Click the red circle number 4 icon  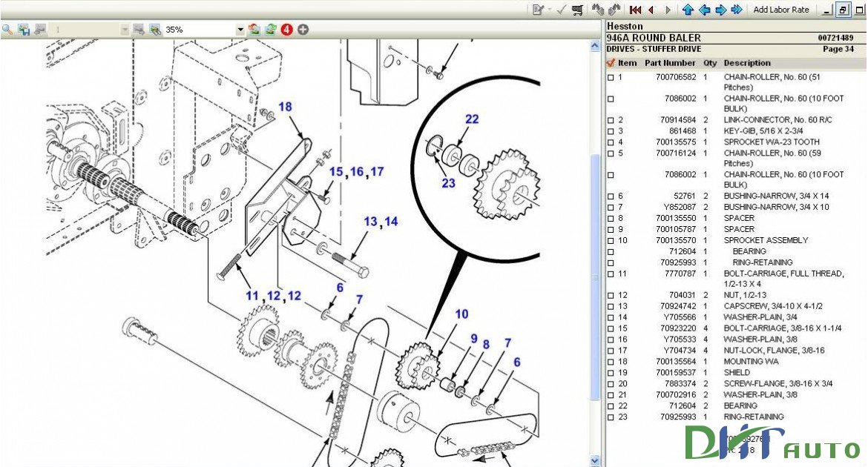click(x=286, y=30)
